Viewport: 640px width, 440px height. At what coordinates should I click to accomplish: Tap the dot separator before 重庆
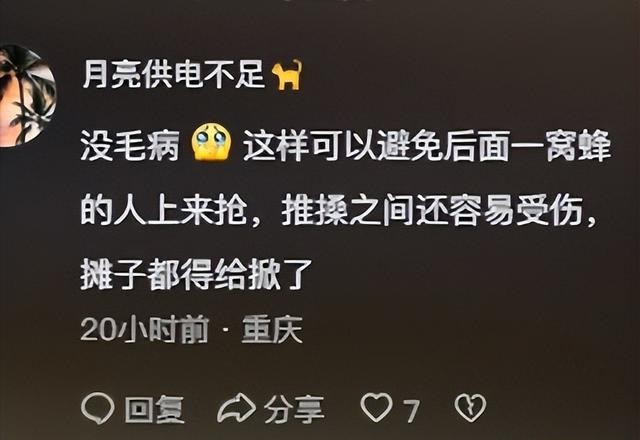[225, 330]
